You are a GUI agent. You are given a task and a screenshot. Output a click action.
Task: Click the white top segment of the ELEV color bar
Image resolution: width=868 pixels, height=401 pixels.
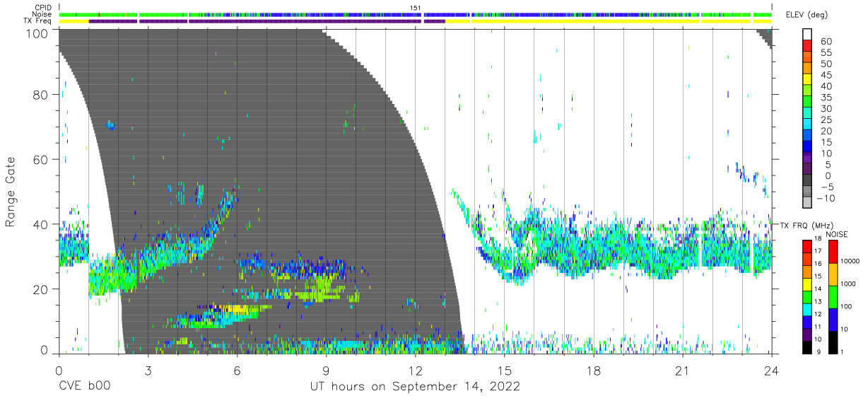coord(808,35)
